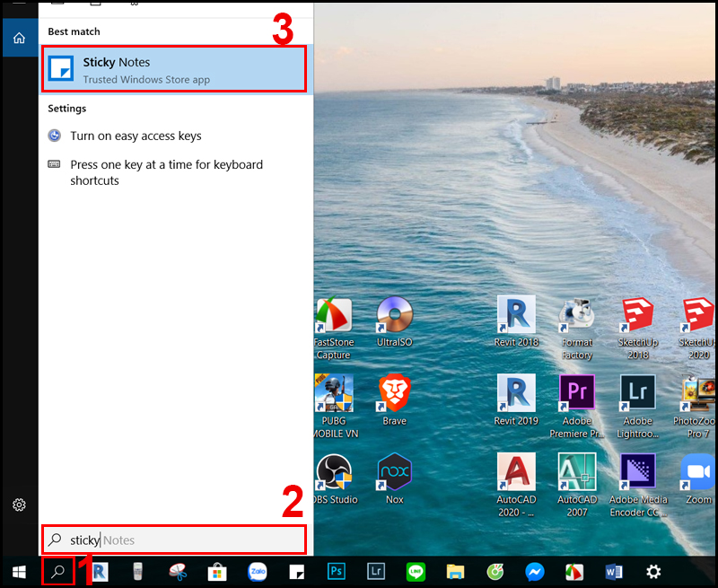Select the SketchUp 2018 desktop shortcut
Image resolution: width=718 pixels, height=588 pixels.
(x=638, y=329)
